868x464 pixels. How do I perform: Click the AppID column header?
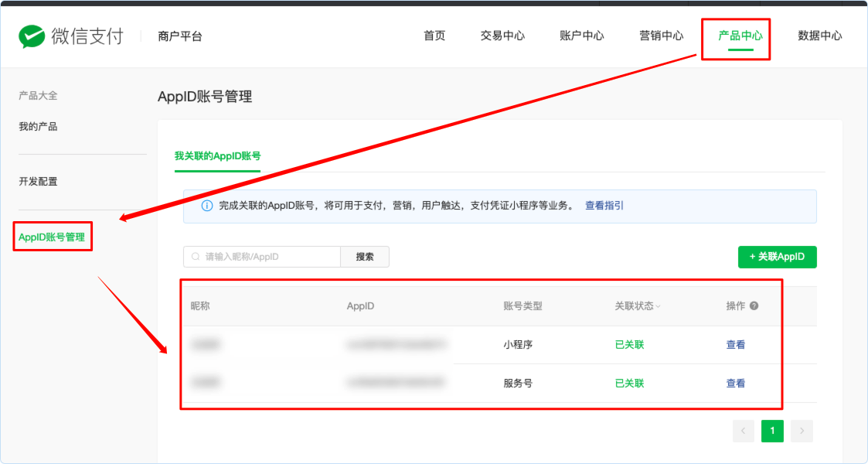(x=360, y=305)
